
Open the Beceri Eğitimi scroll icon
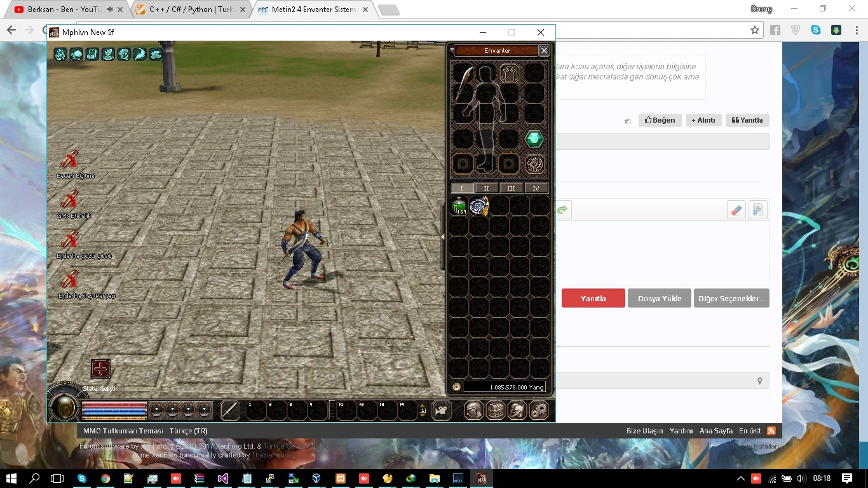[70, 160]
